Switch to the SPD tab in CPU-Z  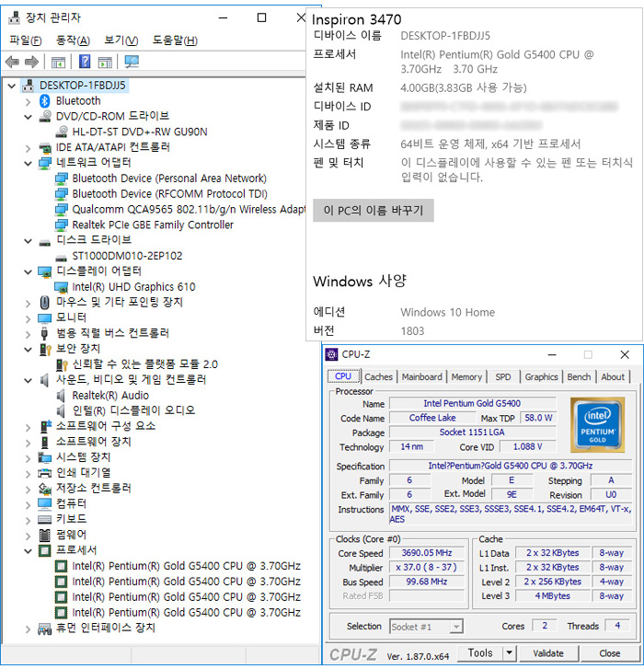pos(503,376)
